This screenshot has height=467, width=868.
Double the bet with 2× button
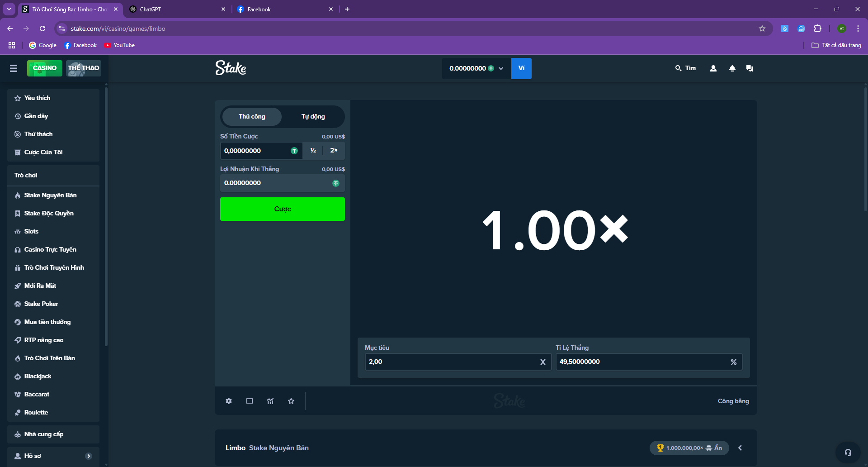click(334, 151)
